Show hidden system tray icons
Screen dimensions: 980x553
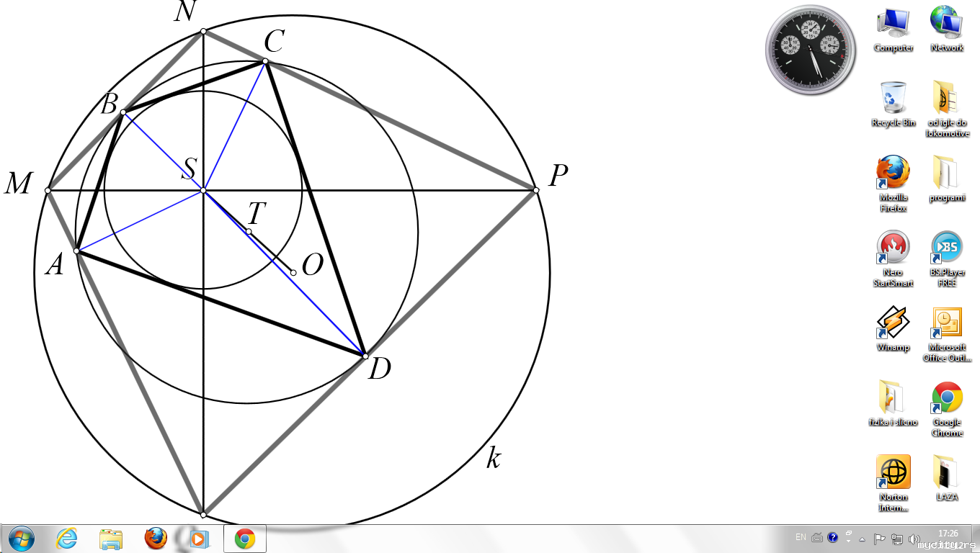pyautogui.click(x=863, y=539)
